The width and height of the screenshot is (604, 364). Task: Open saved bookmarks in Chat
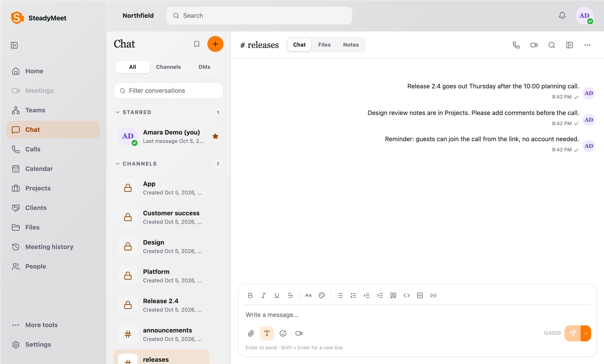click(197, 44)
